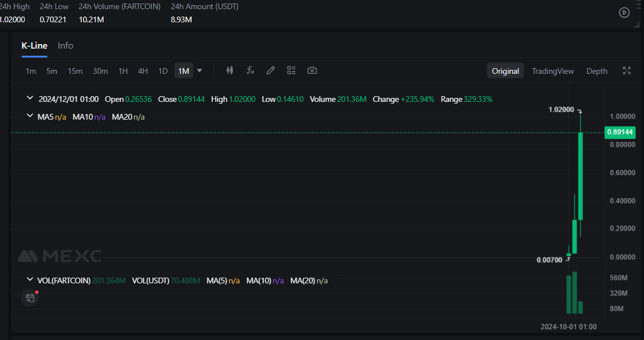644x340 pixels.
Task: Click the play tutorial circle icon
Action: coord(625,13)
